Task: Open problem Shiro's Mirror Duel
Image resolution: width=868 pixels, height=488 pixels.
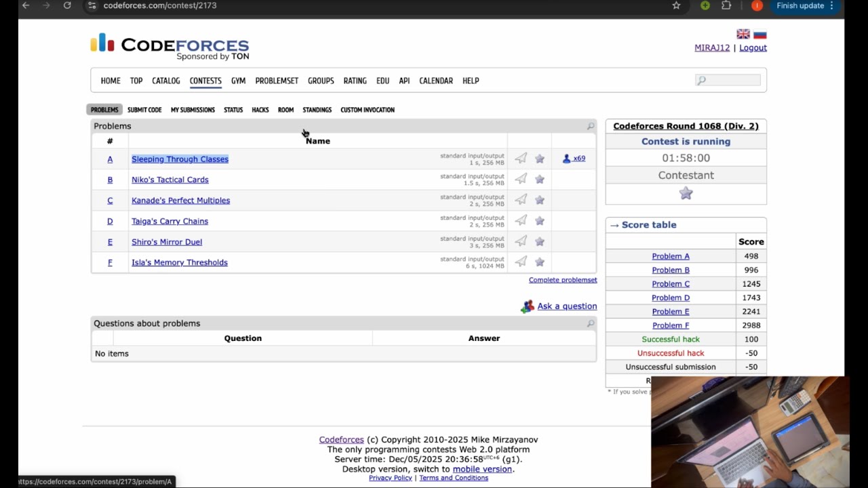Action: pyautogui.click(x=167, y=242)
